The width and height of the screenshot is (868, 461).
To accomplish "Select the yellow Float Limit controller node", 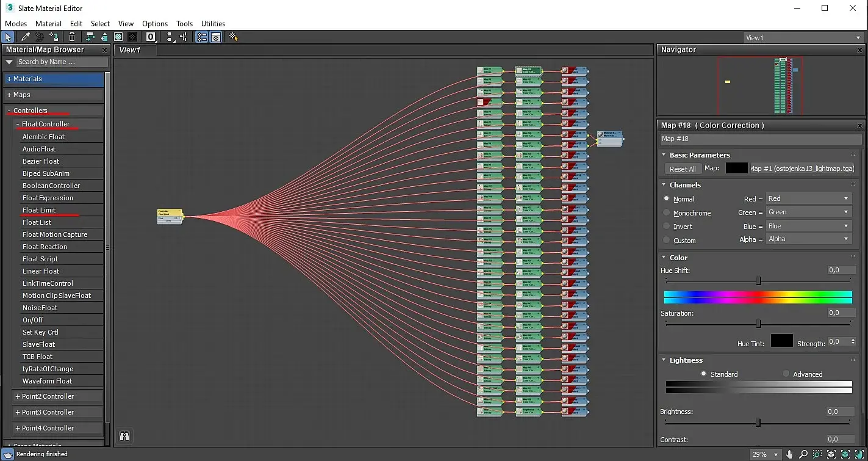I will (x=170, y=216).
